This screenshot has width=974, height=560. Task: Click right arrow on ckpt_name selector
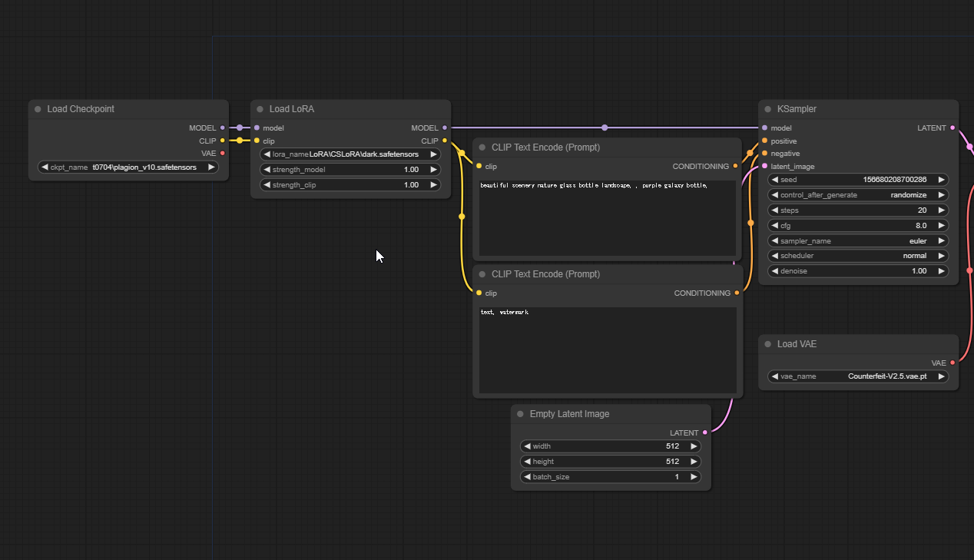pyautogui.click(x=211, y=167)
